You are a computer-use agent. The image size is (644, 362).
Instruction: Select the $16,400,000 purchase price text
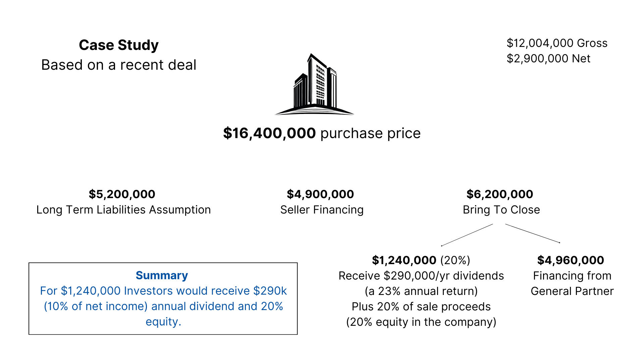pos(322,133)
